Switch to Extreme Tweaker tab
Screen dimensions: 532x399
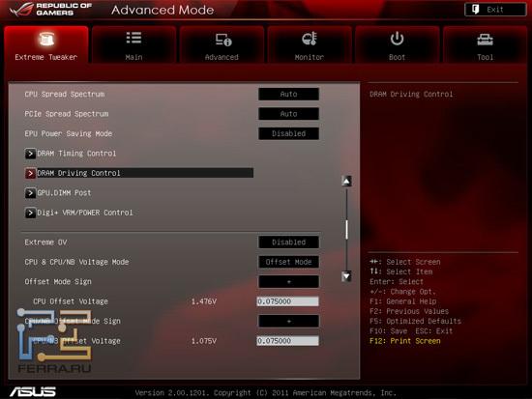pyautogui.click(x=46, y=44)
